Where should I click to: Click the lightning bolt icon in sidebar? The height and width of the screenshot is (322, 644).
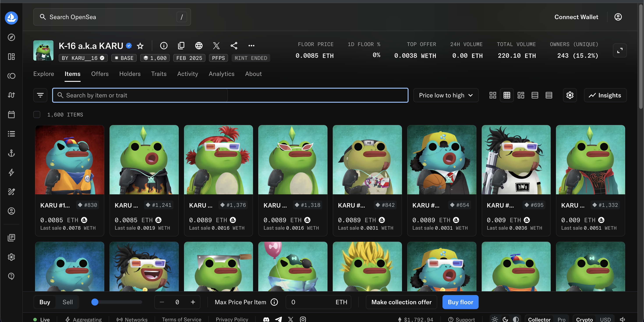pos(11,172)
